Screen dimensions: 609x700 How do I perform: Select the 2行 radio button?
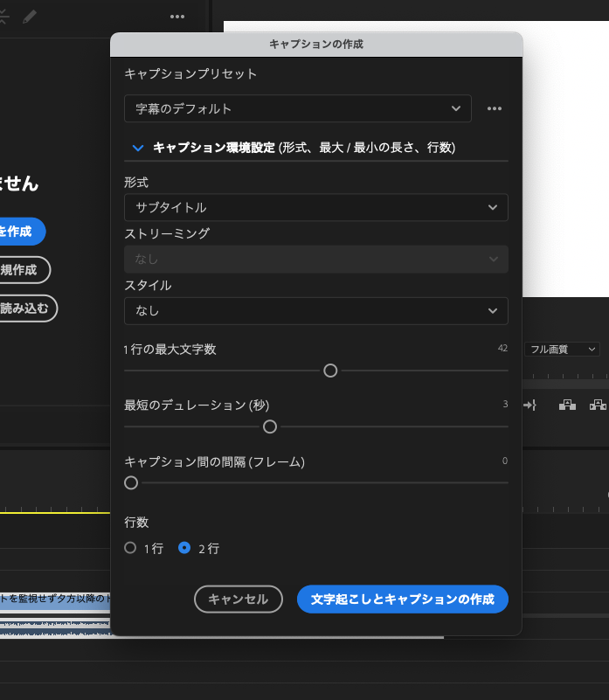coord(184,548)
